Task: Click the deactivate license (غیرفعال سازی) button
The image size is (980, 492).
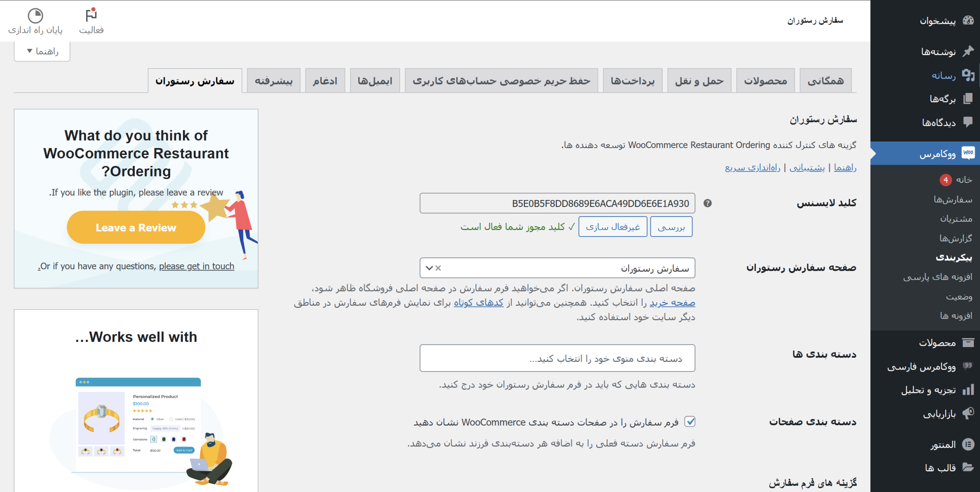Action: [x=612, y=227]
